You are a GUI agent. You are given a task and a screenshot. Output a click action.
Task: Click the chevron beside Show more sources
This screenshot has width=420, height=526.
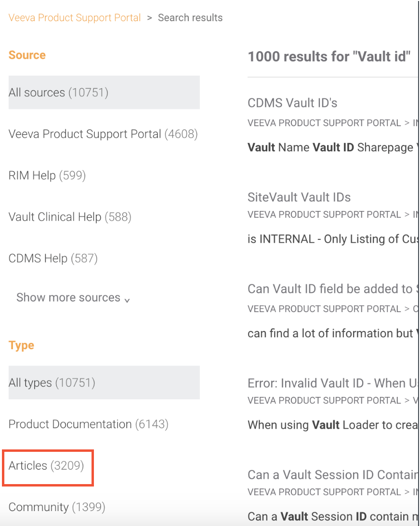coord(127,300)
